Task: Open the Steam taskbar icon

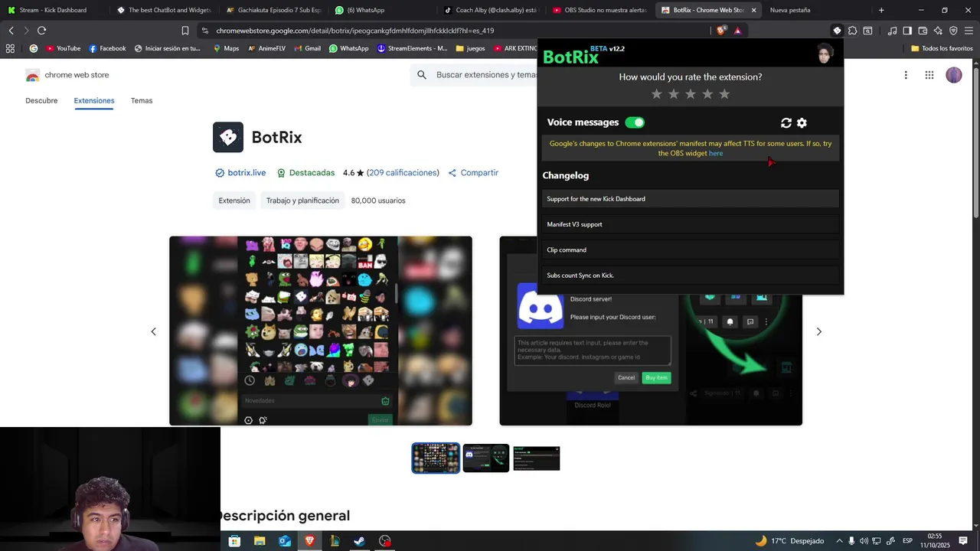Action: click(359, 541)
